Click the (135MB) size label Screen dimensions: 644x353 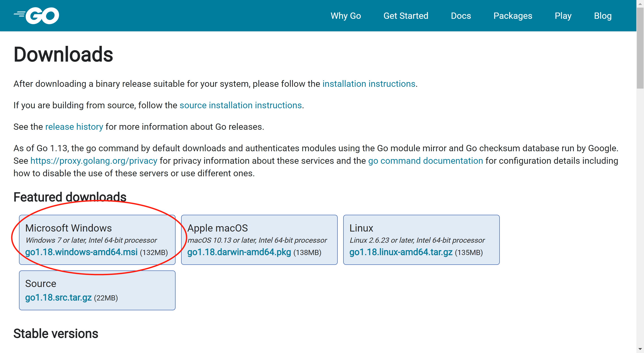(469, 253)
